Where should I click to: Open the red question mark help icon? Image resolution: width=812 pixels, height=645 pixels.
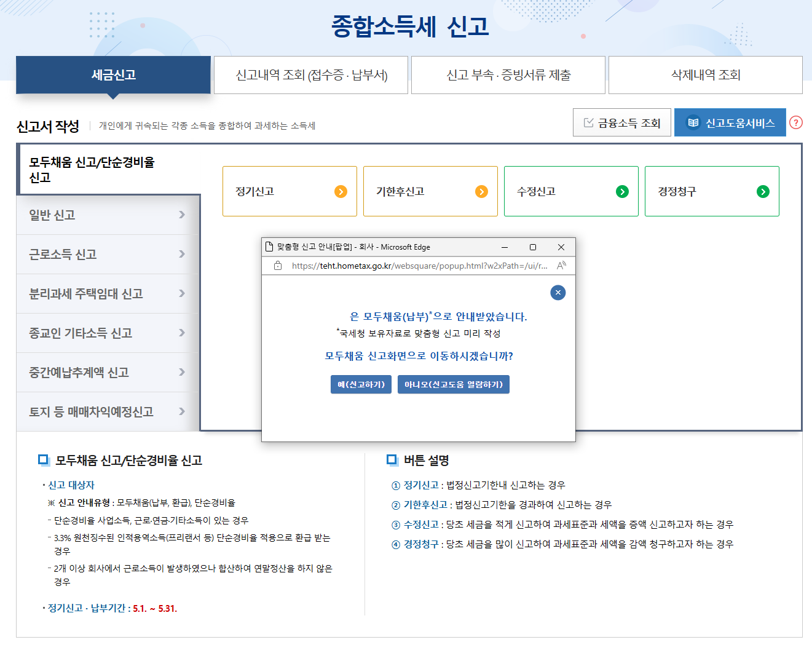[797, 123]
